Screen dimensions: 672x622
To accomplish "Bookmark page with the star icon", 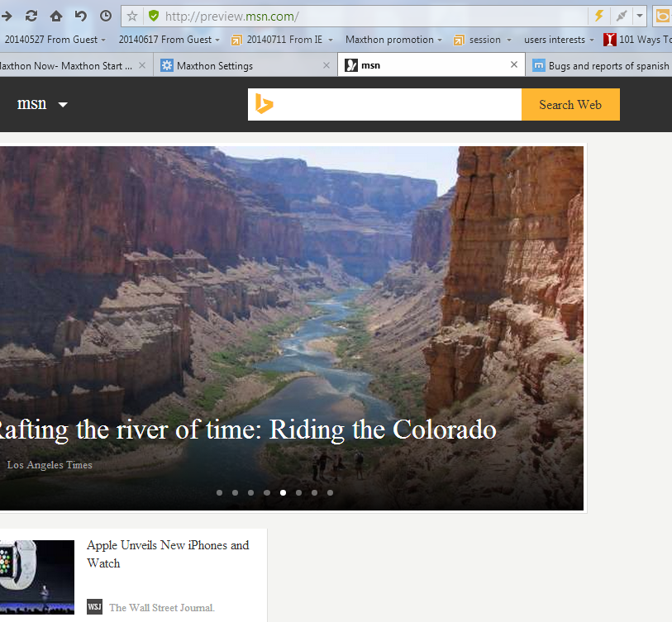I will click(132, 17).
